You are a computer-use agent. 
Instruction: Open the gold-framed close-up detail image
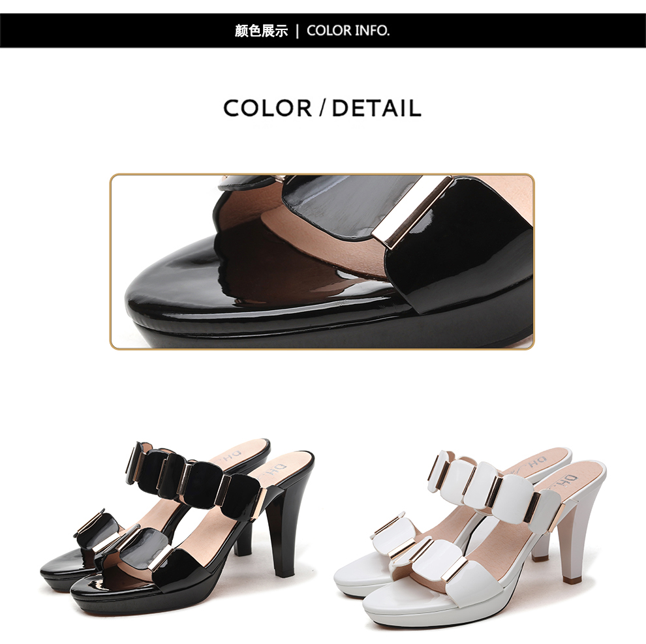(x=322, y=262)
